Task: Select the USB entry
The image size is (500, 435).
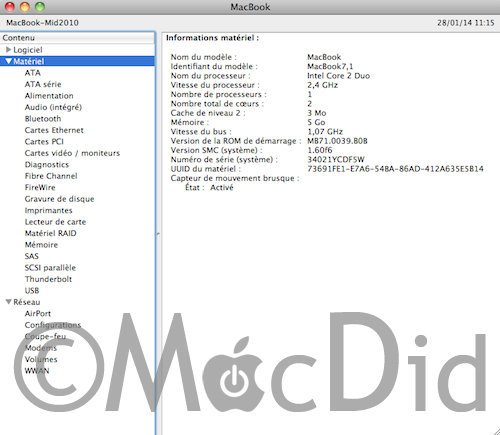Action: pos(32,291)
